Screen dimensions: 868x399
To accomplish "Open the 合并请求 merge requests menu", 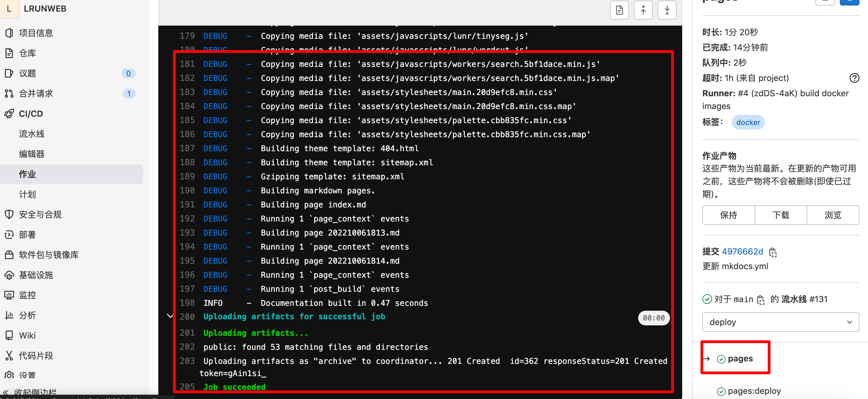I will point(36,93).
